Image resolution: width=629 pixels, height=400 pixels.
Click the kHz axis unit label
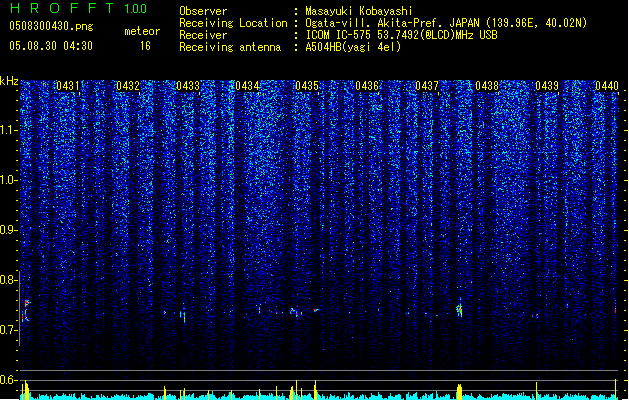click(9, 81)
